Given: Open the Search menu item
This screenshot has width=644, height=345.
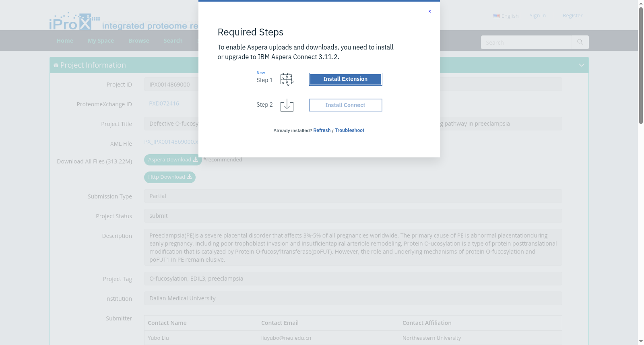Looking at the screenshot, I should [x=173, y=41].
